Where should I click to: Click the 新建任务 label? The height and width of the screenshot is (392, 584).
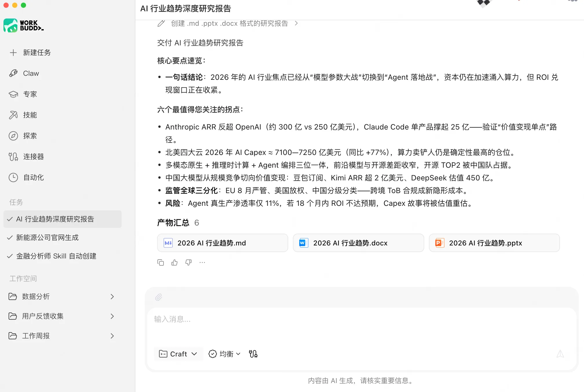(x=37, y=53)
